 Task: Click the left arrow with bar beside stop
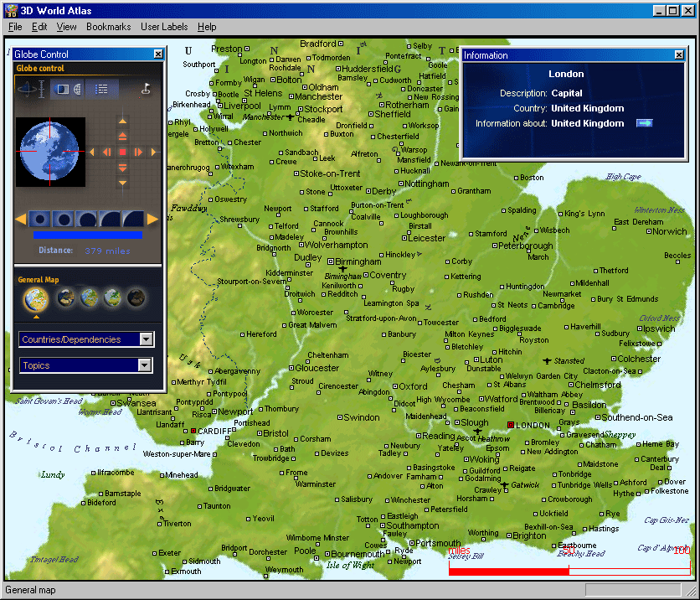click(x=106, y=153)
